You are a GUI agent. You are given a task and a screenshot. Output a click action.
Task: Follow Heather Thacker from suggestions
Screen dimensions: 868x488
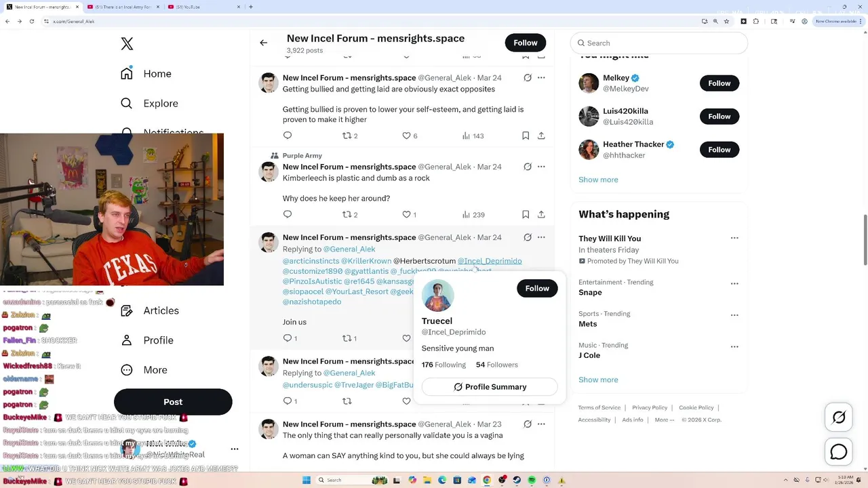click(719, 150)
